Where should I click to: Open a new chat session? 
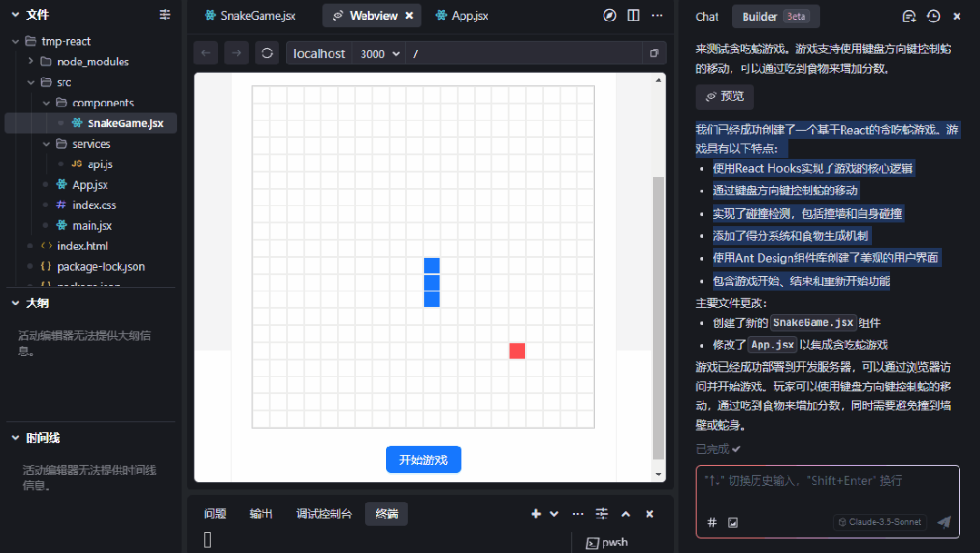coord(909,15)
